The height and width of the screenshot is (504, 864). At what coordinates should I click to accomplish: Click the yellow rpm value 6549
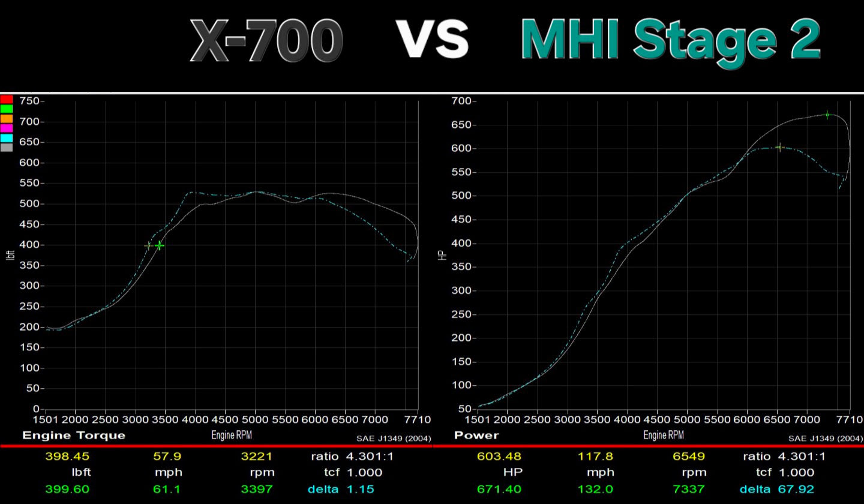click(x=689, y=457)
